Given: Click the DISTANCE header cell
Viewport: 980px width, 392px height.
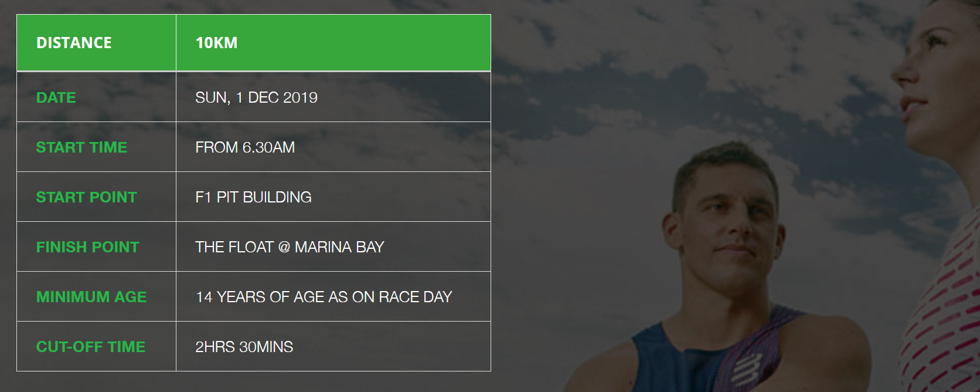Looking at the screenshot, I should pyautogui.click(x=74, y=43).
